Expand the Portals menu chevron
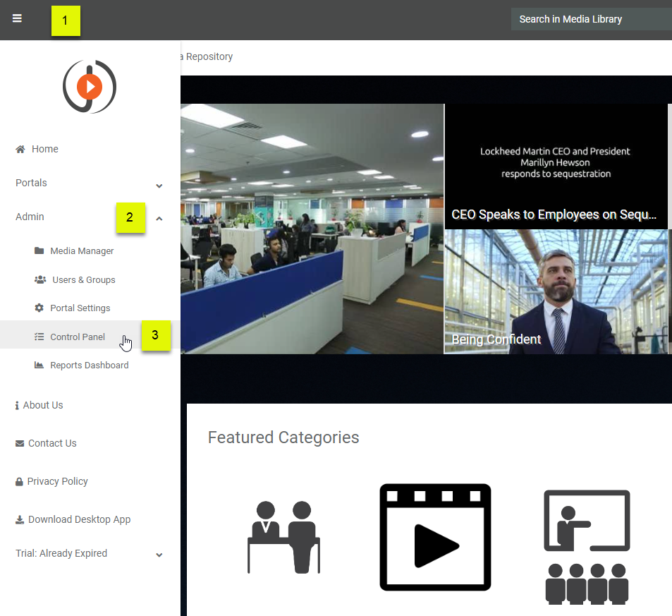The height and width of the screenshot is (616, 672). (159, 186)
